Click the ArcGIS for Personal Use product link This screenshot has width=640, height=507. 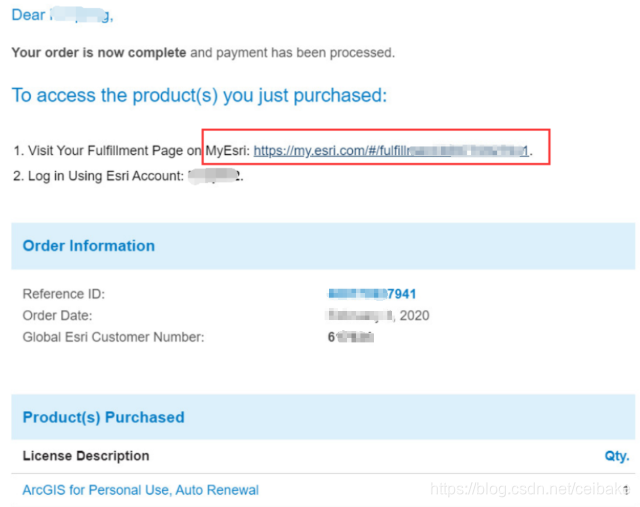pyautogui.click(x=140, y=490)
